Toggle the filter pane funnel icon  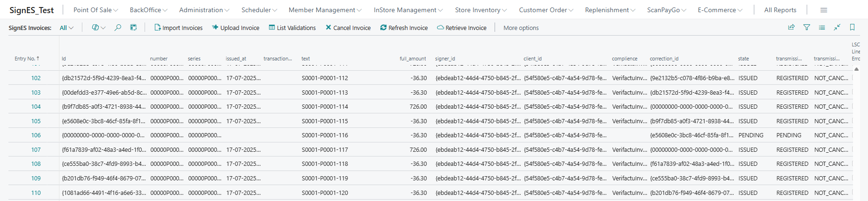tap(807, 28)
